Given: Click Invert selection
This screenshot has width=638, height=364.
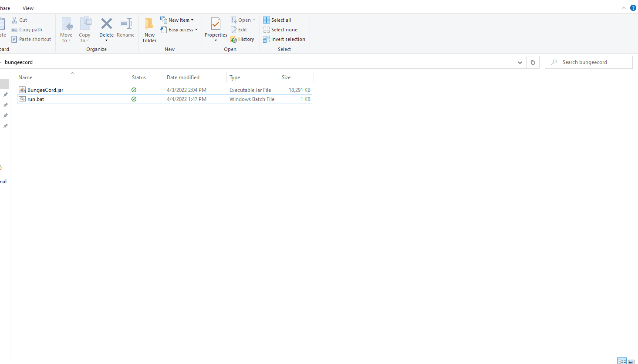Looking at the screenshot, I should [x=284, y=39].
